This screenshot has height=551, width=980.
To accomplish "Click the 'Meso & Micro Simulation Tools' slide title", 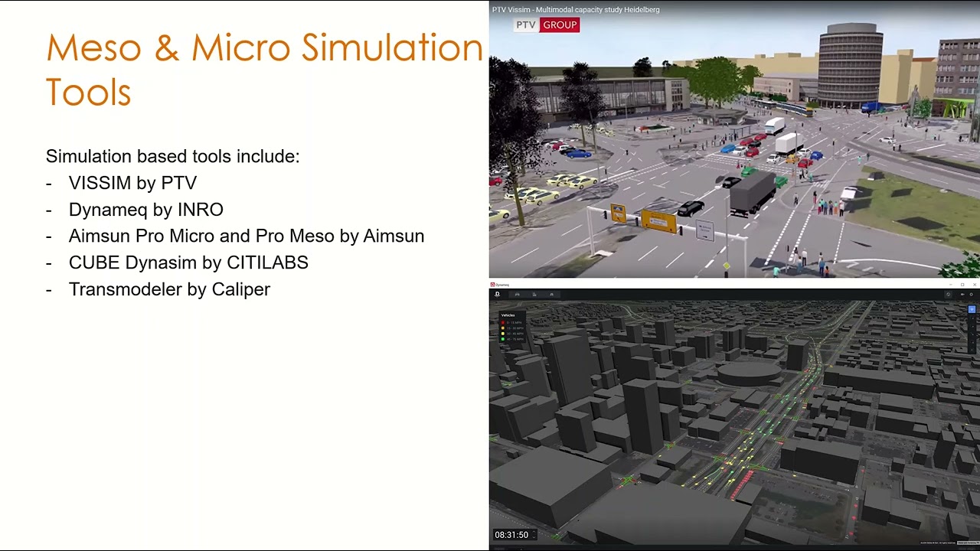I will [x=264, y=70].
